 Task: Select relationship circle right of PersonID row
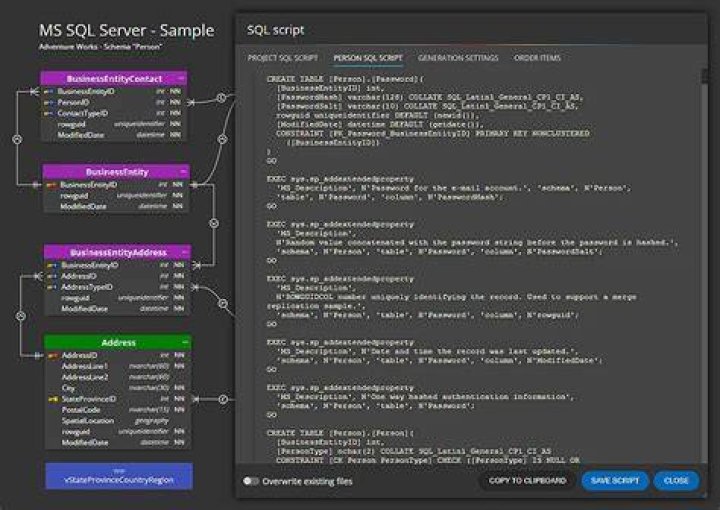(x=221, y=98)
